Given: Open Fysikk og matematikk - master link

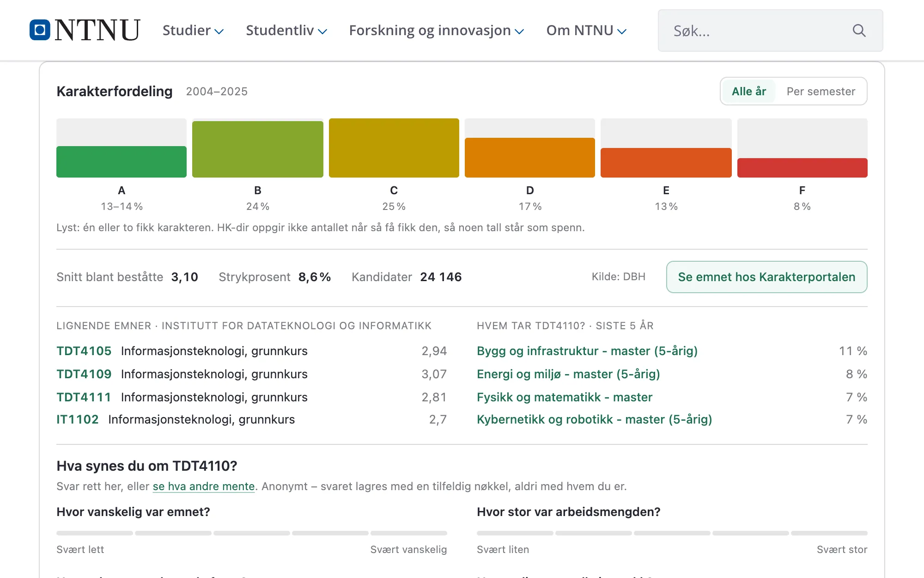Looking at the screenshot, I should (x=565, y=397).
